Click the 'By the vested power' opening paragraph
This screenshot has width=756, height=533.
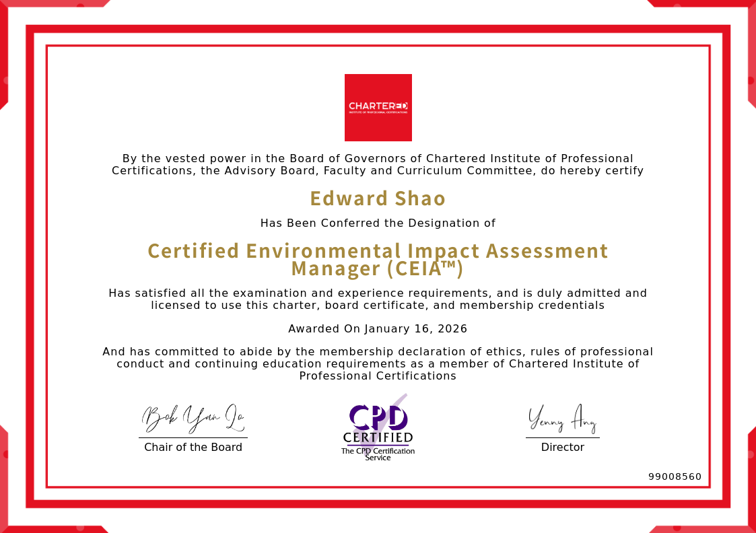pos(378,165)
